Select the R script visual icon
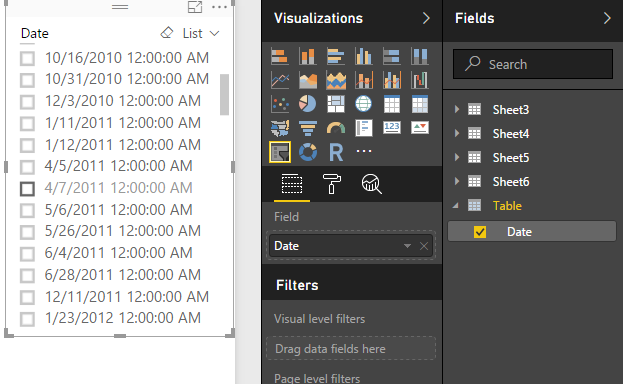Viewport: 623px width, 384px height. click(336, 152)
